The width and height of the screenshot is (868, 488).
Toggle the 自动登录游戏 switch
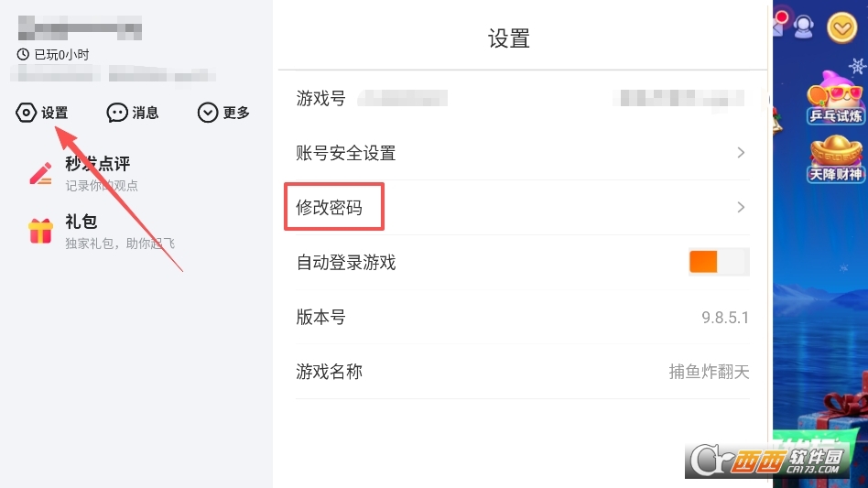(719, 262)
